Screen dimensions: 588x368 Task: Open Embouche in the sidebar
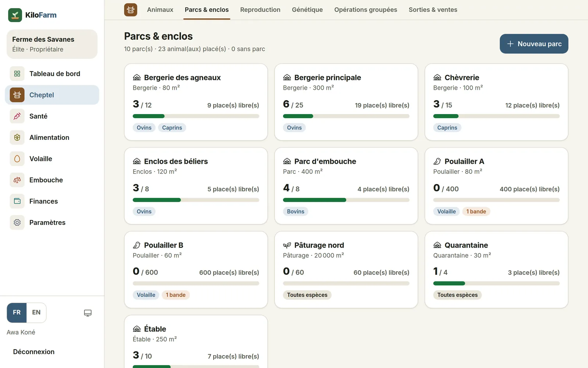[x=52, y=180]
